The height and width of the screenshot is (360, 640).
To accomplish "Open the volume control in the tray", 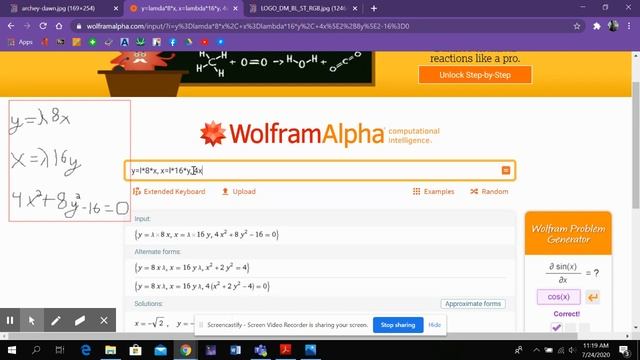I will [x=572, y=350].
